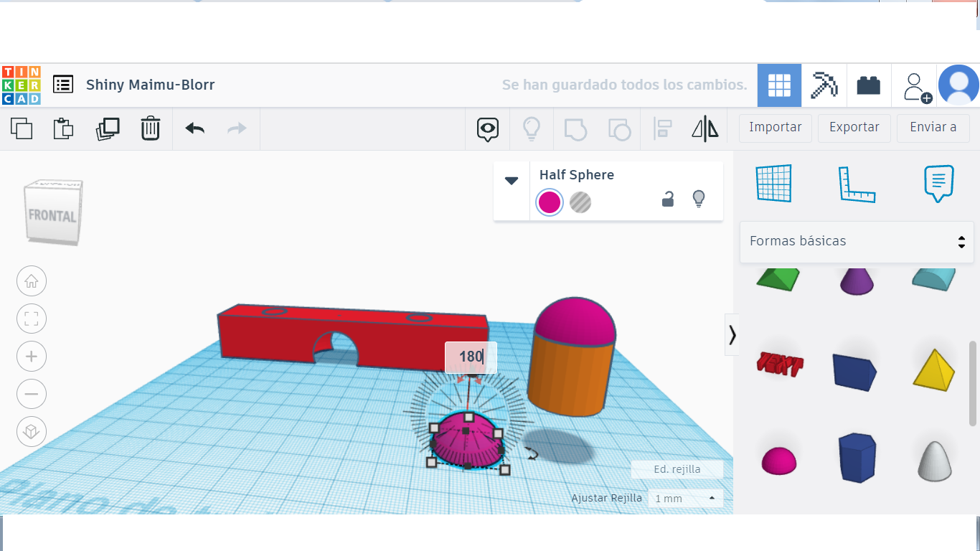This screenshot has height=551, width=980.
Task: Click the Half Sphere shape title
Action: click(x=577, y=175)
